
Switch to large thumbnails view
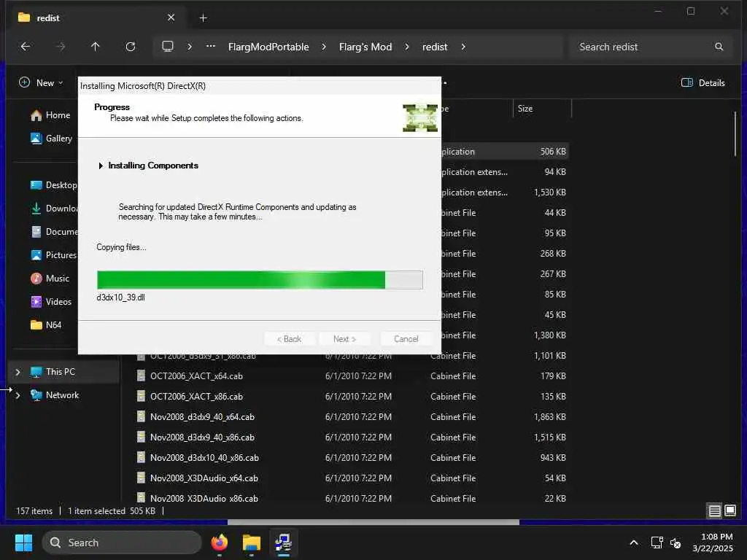tap(729, 511)
